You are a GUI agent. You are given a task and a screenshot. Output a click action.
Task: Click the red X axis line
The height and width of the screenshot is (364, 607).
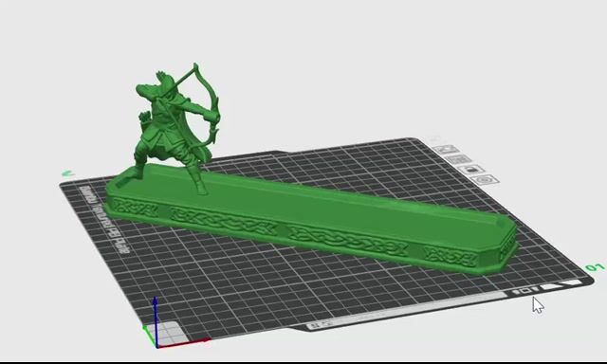(x=184, y=343)
